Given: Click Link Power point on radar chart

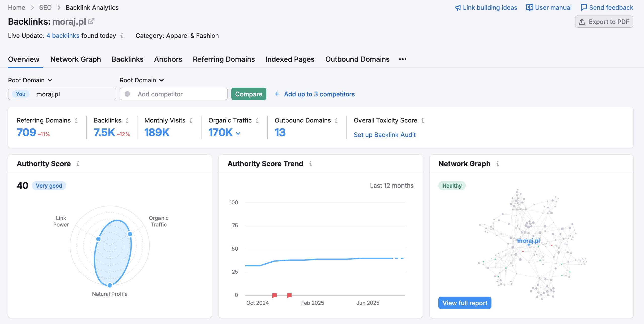Looking at the screenshot, I should tap(99, 239).
